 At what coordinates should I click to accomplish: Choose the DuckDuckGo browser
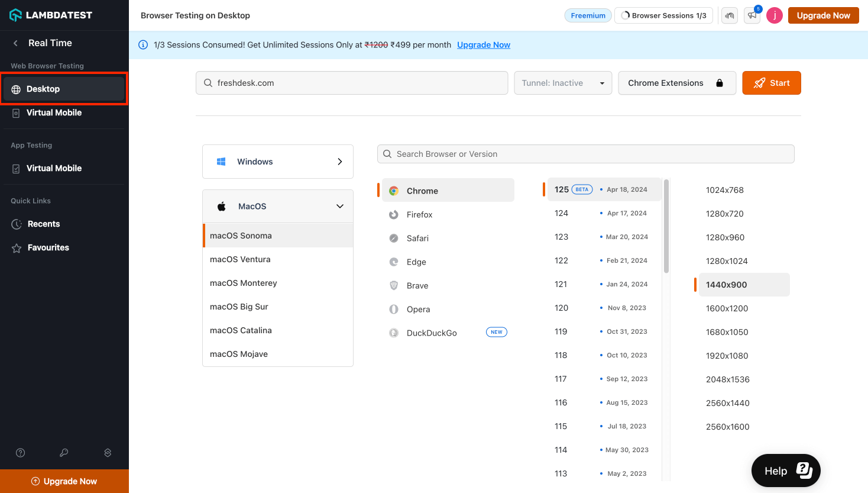(x=431, y=333)
